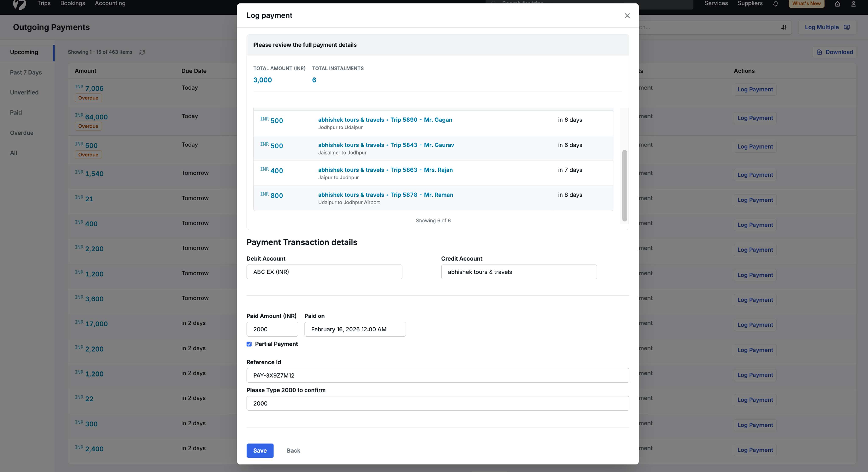Open the Accounting menu
The height and width of the screenshot is (472, 868).
coord(110,3)
